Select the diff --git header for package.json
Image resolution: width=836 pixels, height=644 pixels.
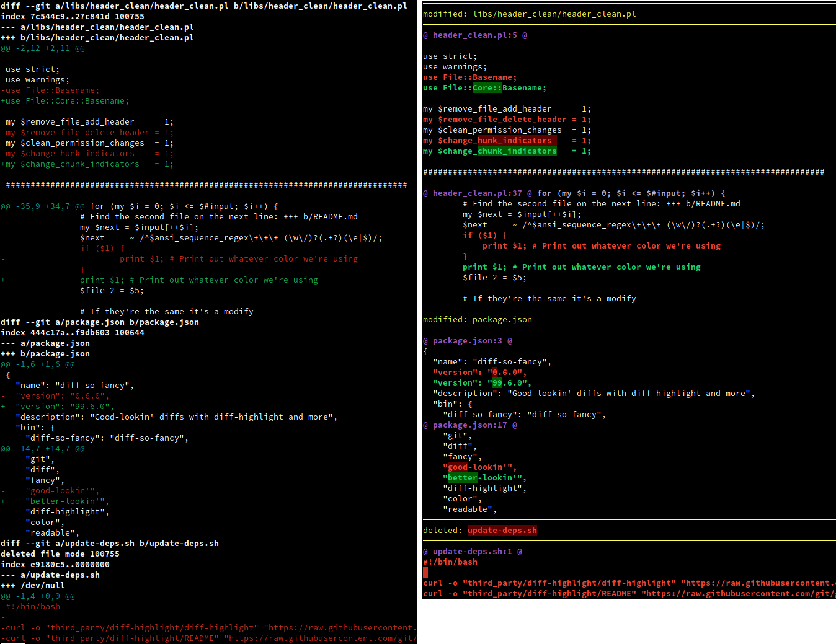click(99, 322)
